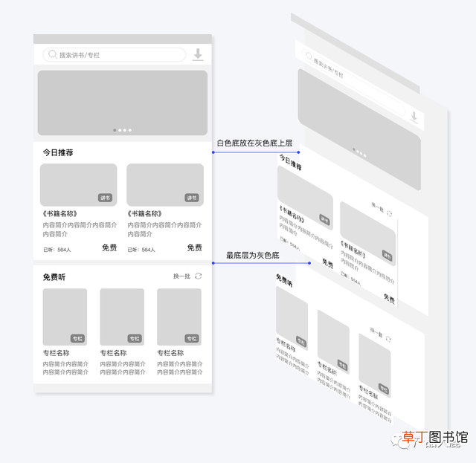Click the search magnifier icon in flat mockup
Image resolution: width=476 pixels, height=463 pixels.
53,54
